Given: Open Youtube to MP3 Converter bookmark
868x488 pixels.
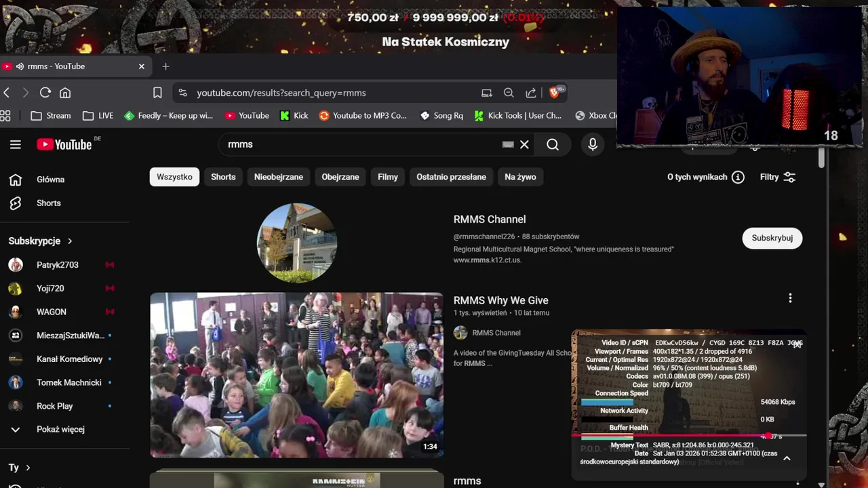Looking at the screenshot, I should pos(363,116).
